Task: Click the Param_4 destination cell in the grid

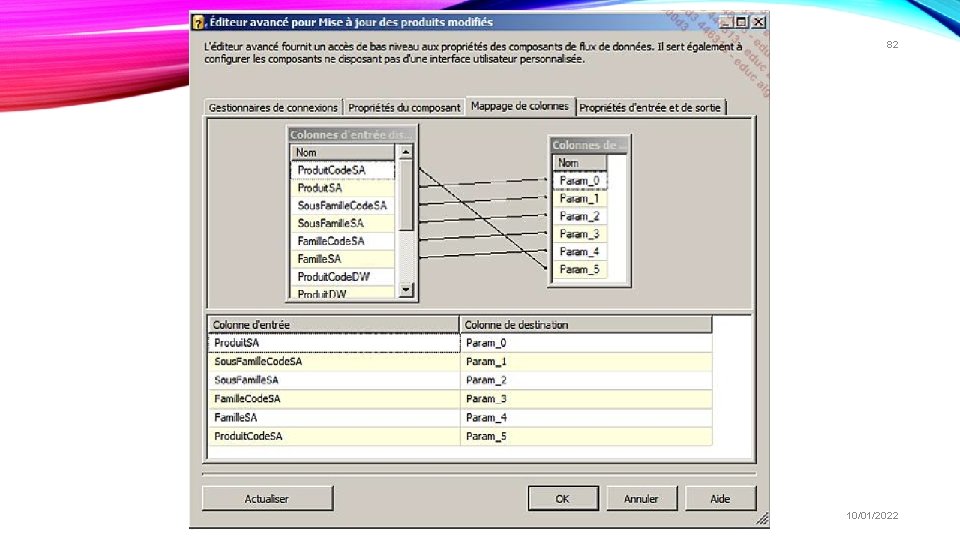Action: pos(586,418)
